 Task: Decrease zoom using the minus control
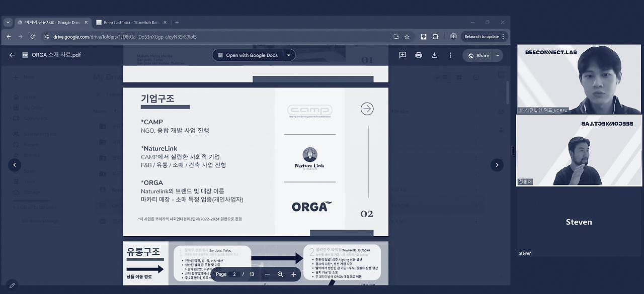click(267, 274)
